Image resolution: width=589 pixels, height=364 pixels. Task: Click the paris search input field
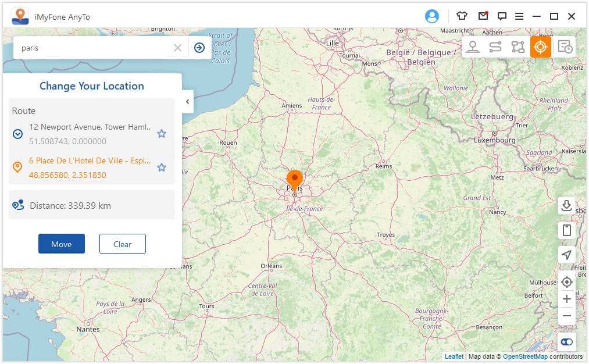[x=94, y=48]
